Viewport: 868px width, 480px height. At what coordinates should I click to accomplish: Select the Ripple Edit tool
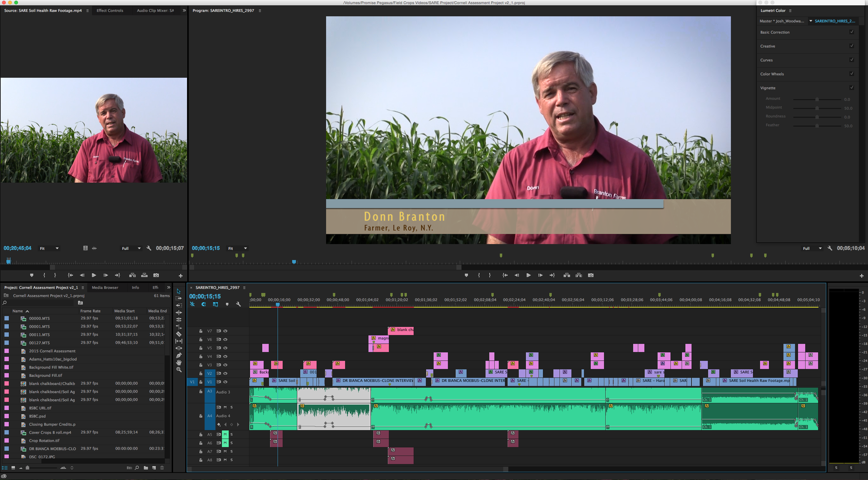click(x=178, y=305)
